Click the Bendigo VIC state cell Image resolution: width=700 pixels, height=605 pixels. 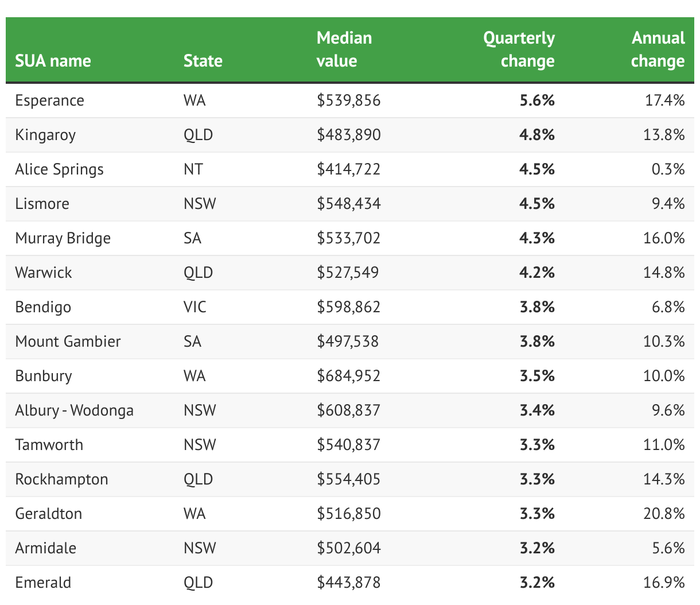point(195,307)
